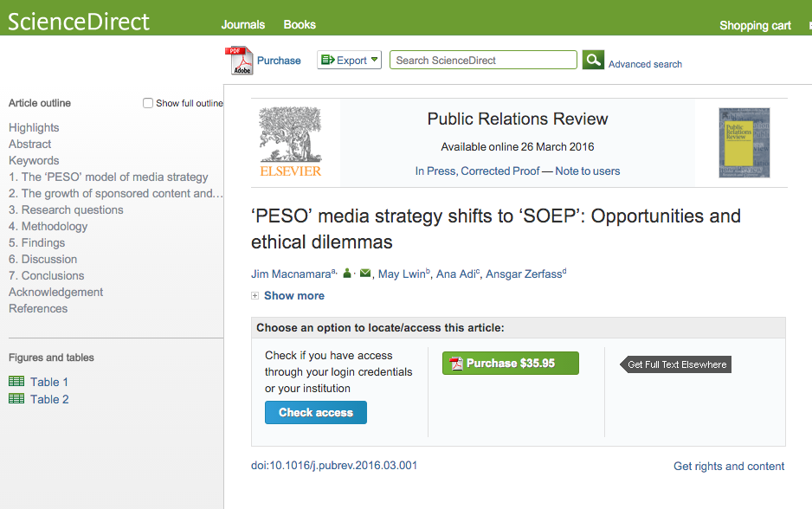
Task: Jump to the Methodology outline section
Action: tap(48, 226)
